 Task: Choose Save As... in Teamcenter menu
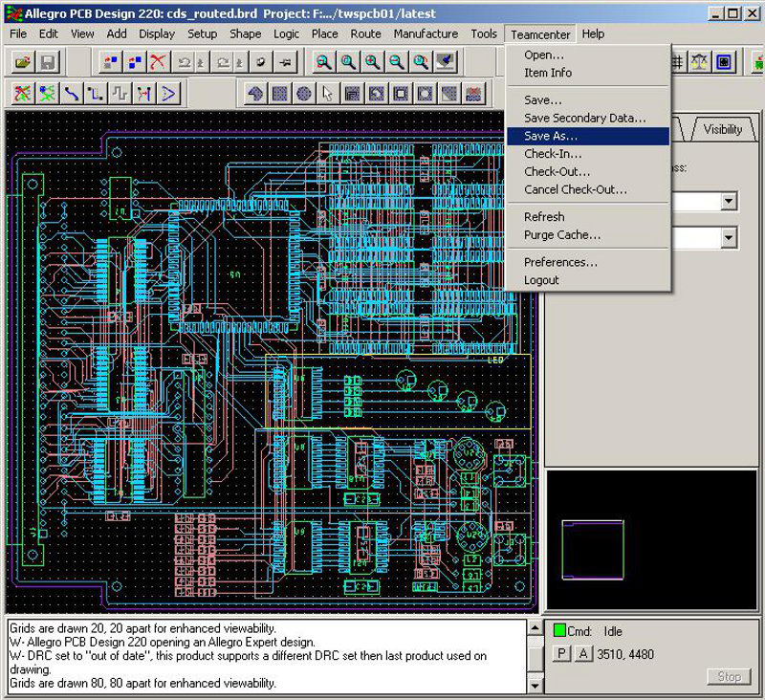click(588, 136)
